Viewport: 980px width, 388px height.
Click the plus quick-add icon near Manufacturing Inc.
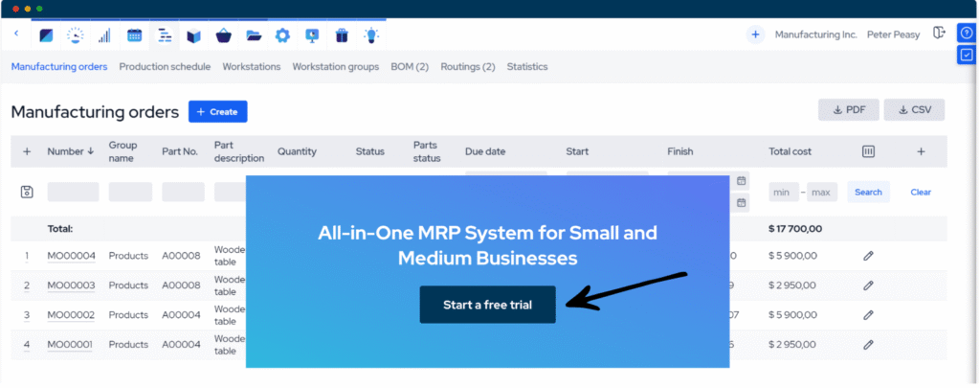755,34
